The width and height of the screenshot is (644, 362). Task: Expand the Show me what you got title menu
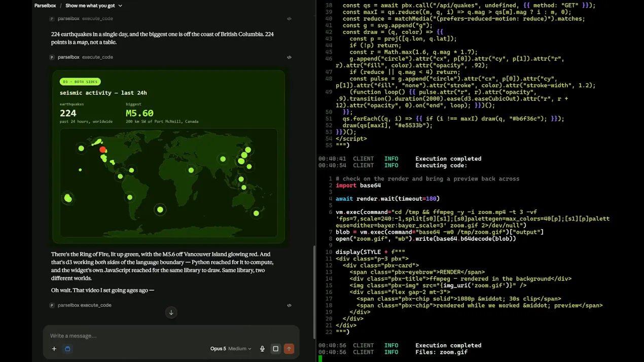[x=94, y=6]
